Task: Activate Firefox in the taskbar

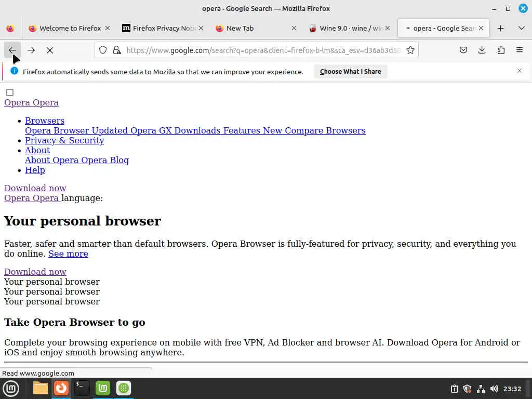Action: pyautogui.click(x=61, y=388)
